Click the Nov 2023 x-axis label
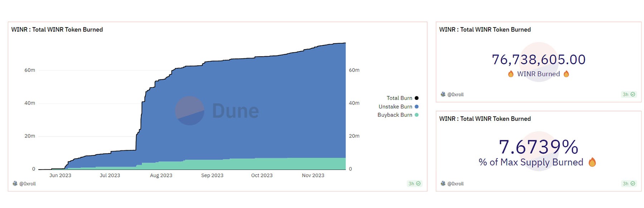Viewport: 644px width, 208px height. point(313,175)
